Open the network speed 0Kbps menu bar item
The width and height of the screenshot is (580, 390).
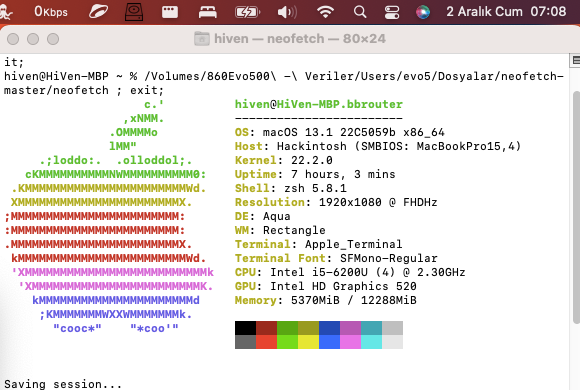pyautogui.click(x=51, y=12)
